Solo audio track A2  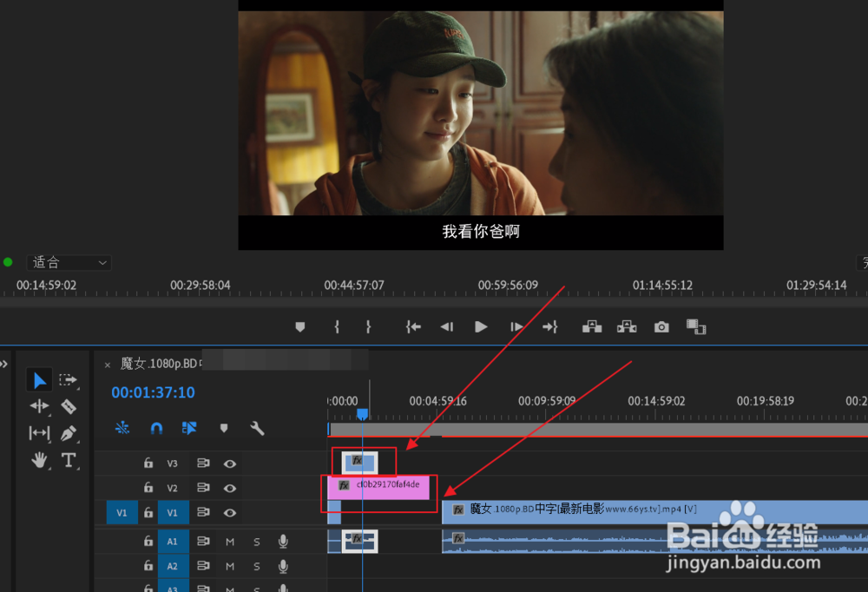point(257,566)
